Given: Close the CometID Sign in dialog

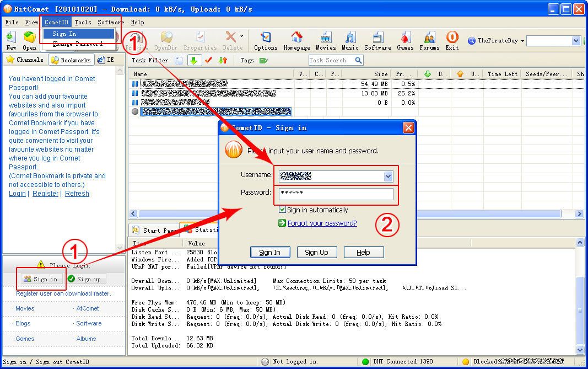Looking at the screenshot, I should (408, 128).
